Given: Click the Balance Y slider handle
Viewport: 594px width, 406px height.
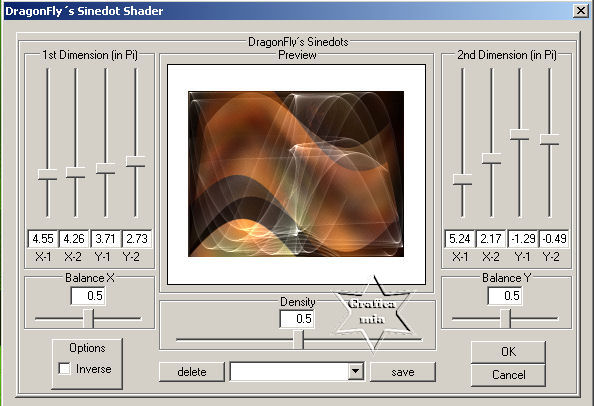Looking at the screenshot, I should point(505,319).
